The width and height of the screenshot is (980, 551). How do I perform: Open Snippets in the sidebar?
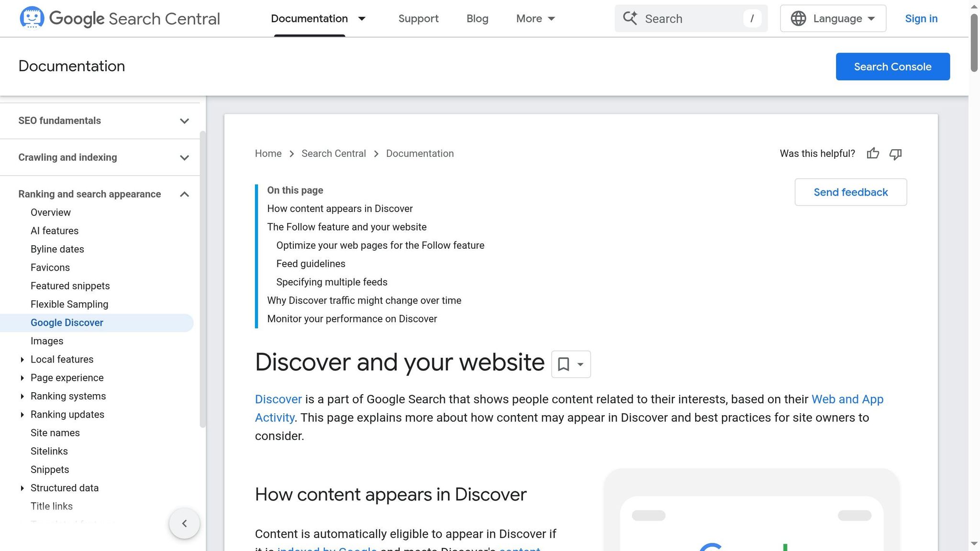[50, 470]
